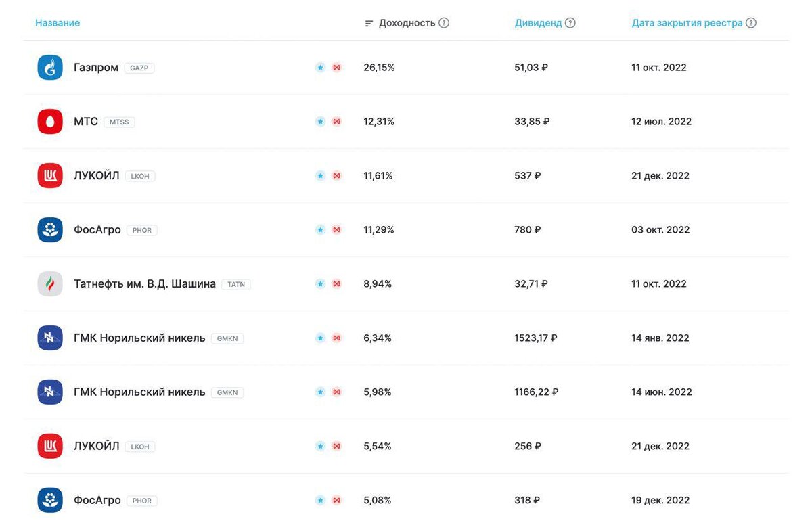Click the 51,03 ₽ dividend value
Screen dimensions: 812x523
tap(531, 68)
